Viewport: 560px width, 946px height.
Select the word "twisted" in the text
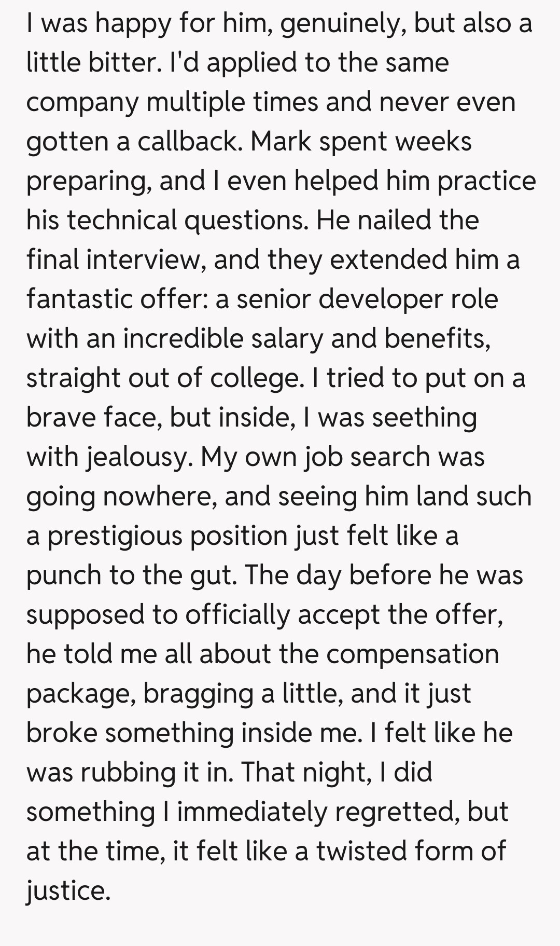[361, 851]
